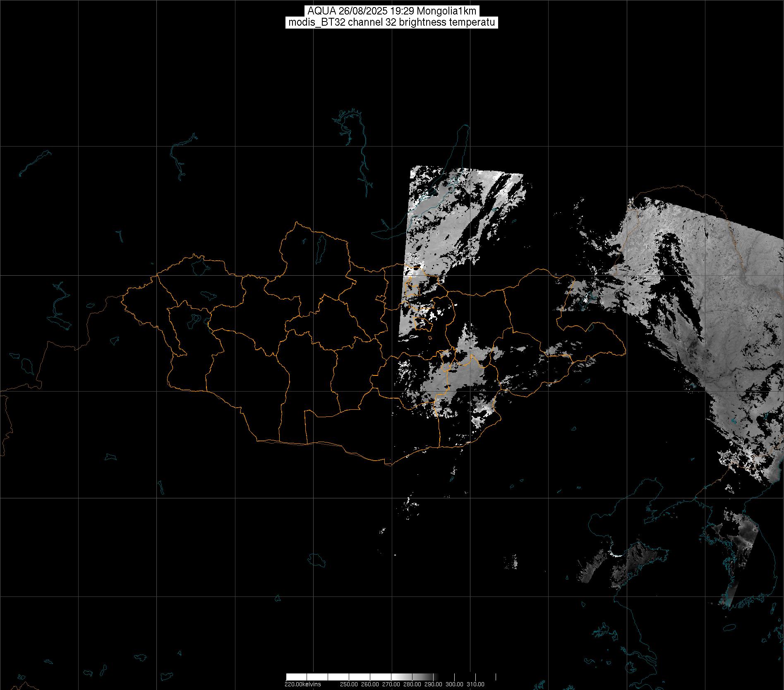Click the modis_BT32 channel 32 subtitle label
This screenshot has height=690, width=784.
[x=392, y=22]
